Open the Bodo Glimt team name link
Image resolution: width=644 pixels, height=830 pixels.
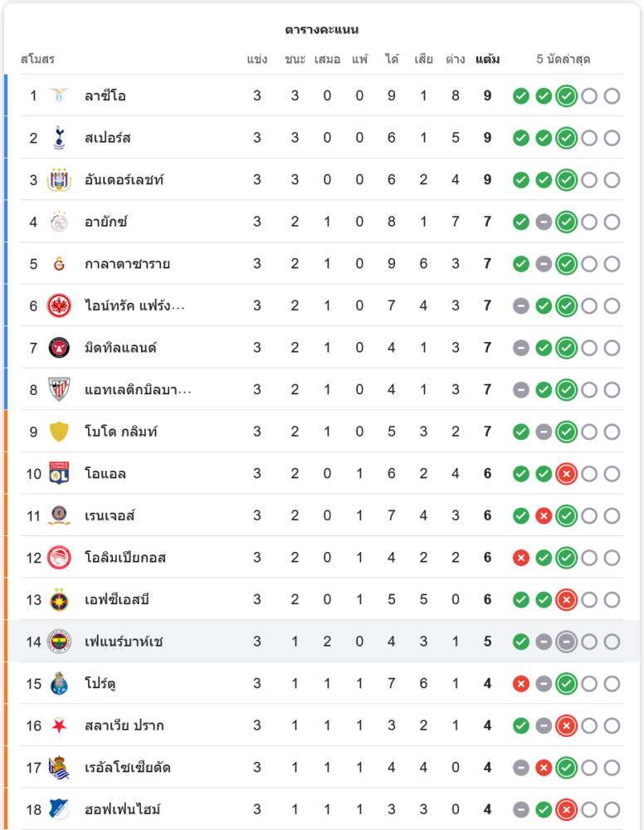tap(120, 432)
